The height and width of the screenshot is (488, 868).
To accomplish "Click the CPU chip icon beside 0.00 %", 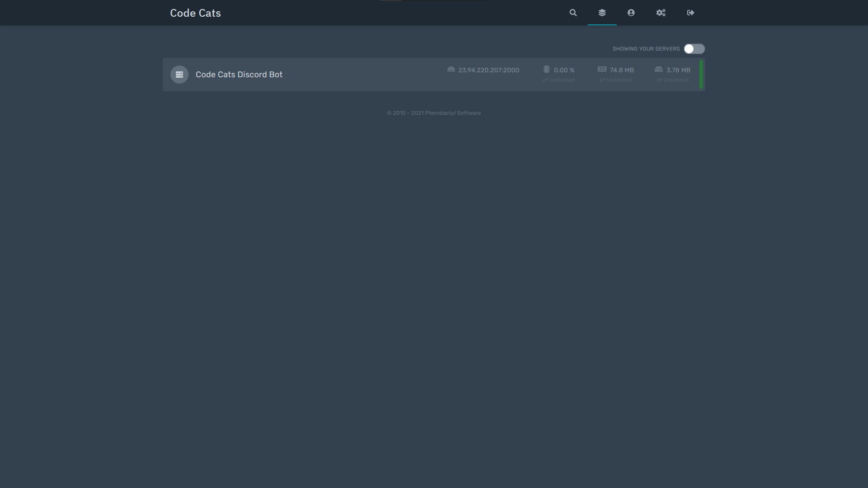I will pos(546,70).
